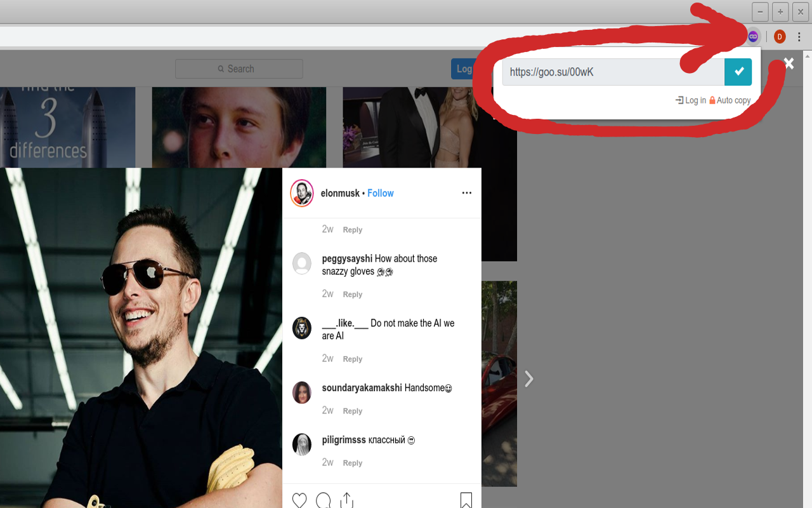Open peggysayshi profile
Image resolution: width=812 pixels, height=508 pixels.
(x=347, y=258)
